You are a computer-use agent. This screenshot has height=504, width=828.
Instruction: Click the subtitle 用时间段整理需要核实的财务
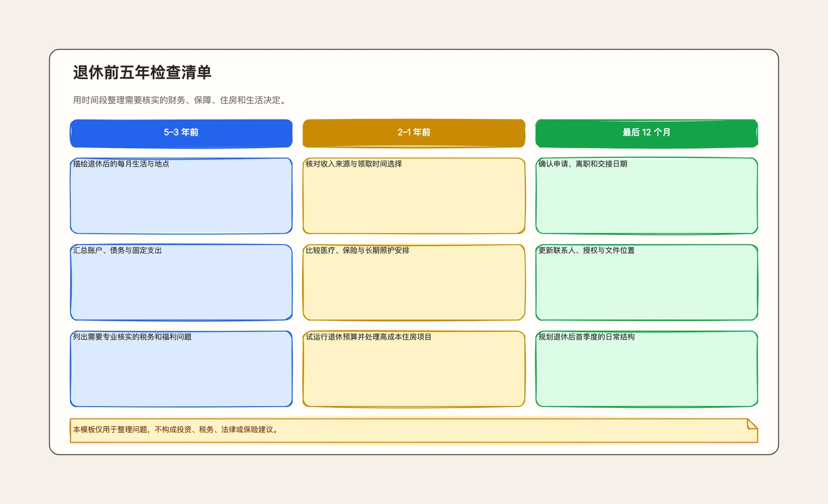coord(180,100)
